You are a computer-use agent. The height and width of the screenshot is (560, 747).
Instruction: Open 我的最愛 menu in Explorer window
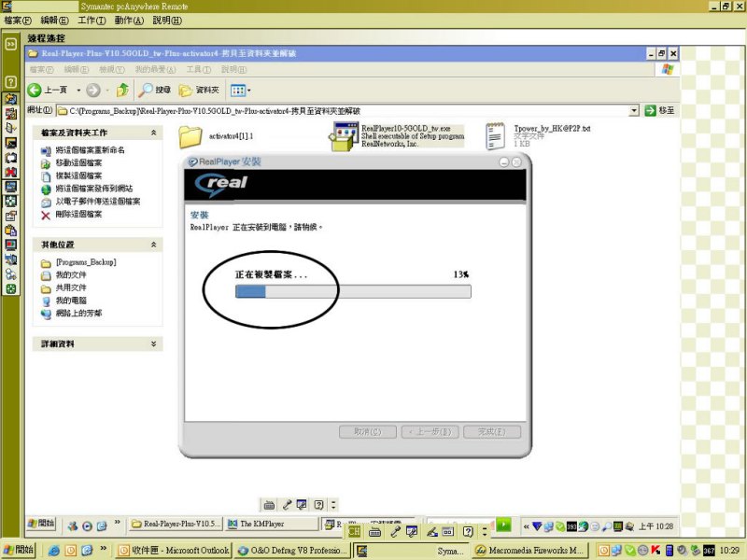(155, 69)
